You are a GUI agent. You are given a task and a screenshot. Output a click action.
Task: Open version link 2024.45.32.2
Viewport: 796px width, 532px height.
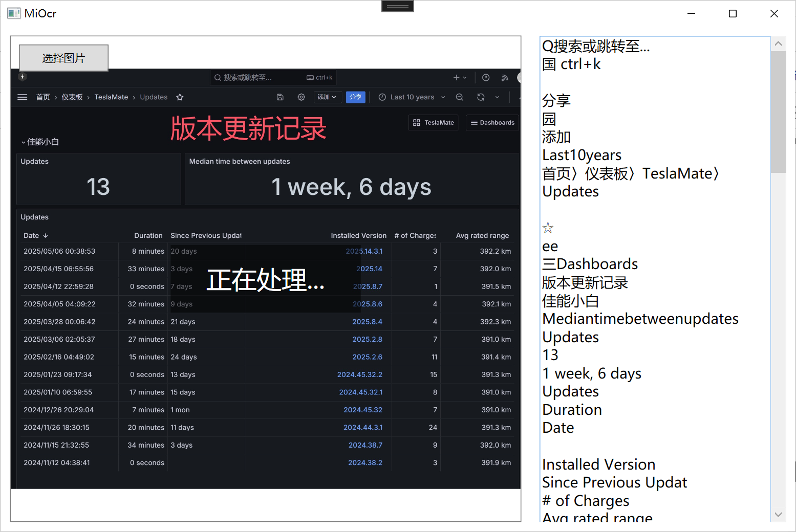pos(360,375)
